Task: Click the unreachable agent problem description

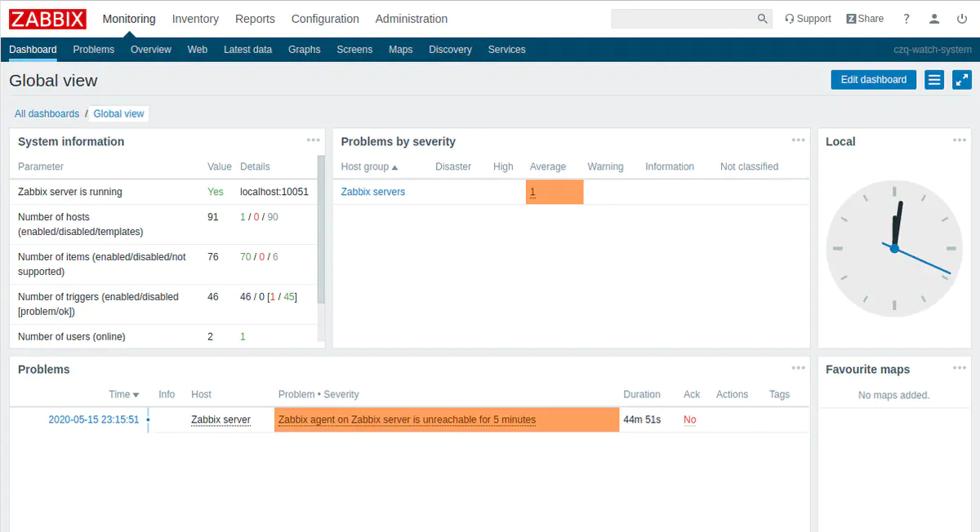Action: point(407,419)
